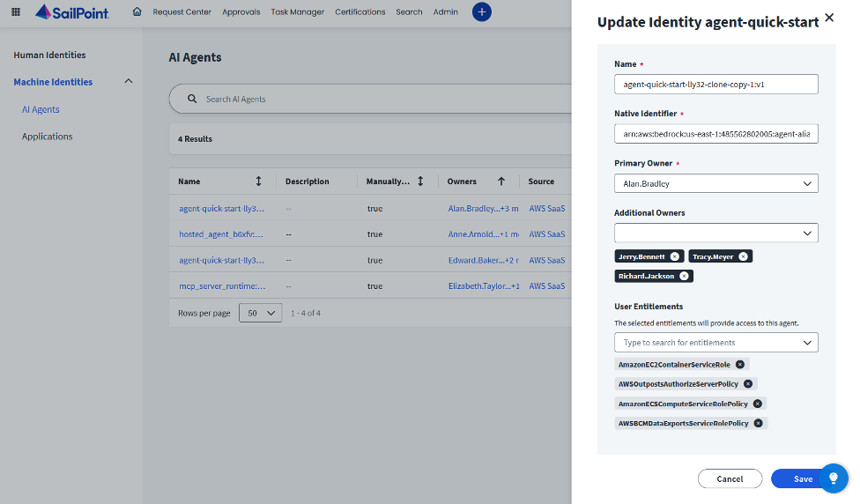Viewport: 860px width, 504px height.
Task: Remove AWSBCMDataExportsServiceRolePolicy entitlement
Action: click(x=758, y=423)
